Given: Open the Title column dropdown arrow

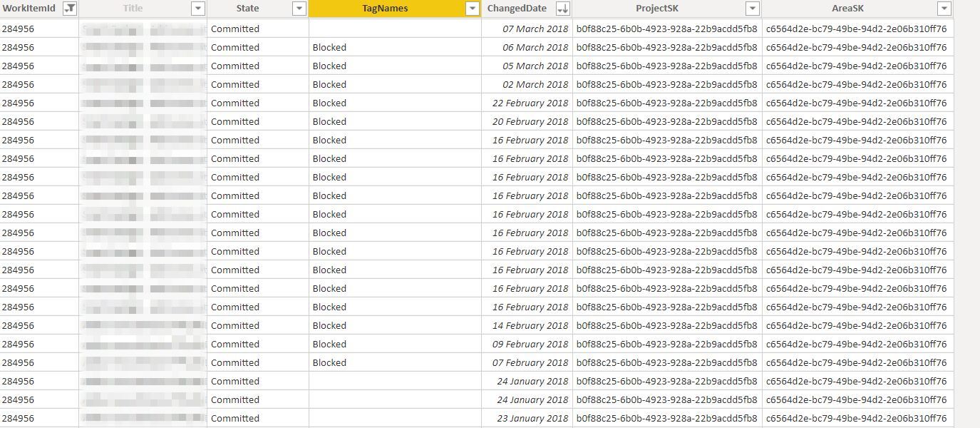Looking at the screenshot, I should (x=198, y=9).
